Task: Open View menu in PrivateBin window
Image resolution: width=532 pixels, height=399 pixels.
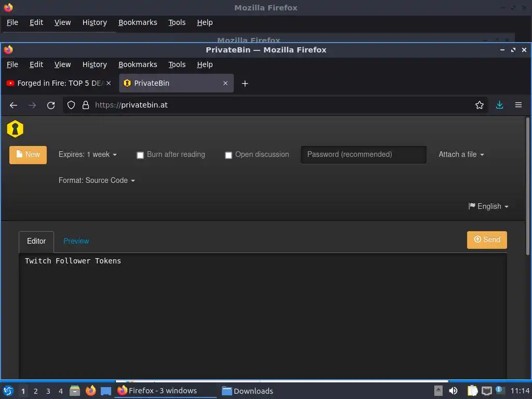Action: click(62, 64)
